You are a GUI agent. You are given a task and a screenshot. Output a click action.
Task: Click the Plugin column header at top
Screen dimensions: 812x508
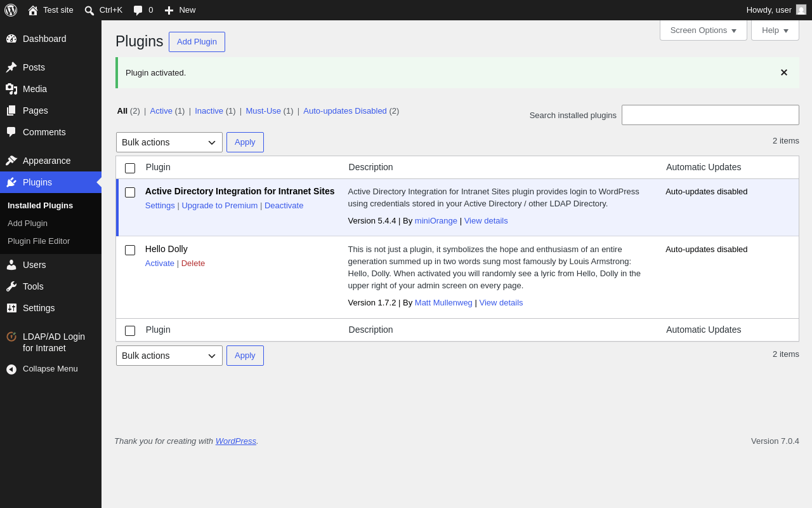click(158, 168)
